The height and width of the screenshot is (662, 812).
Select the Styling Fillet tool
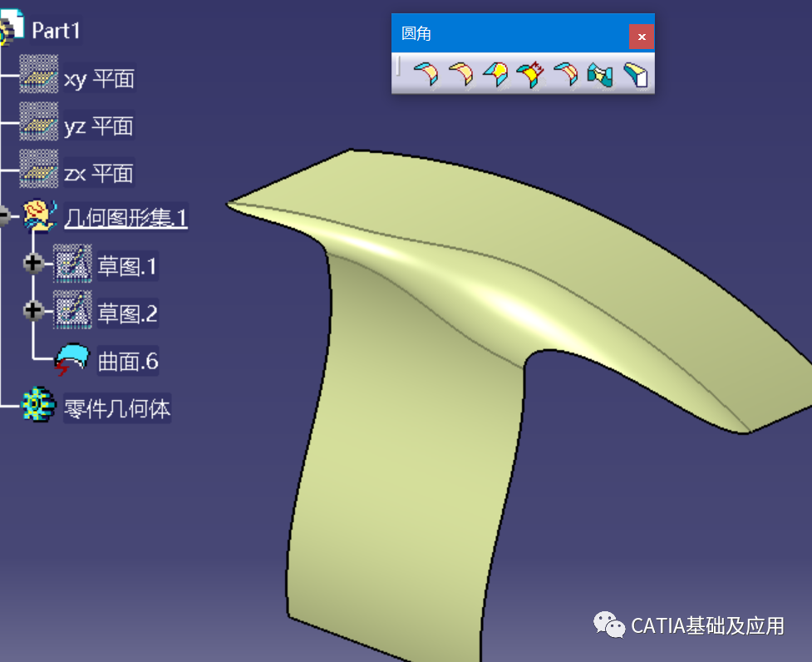565,74
